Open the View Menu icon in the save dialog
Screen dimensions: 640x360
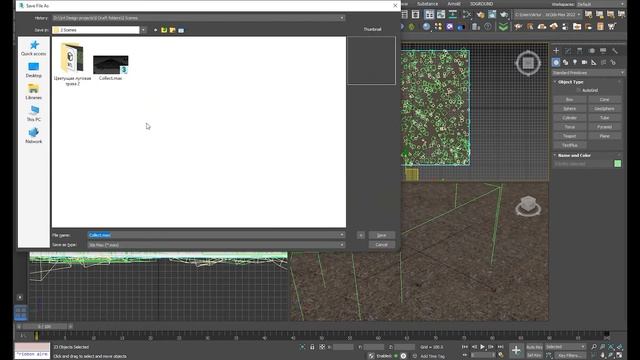click(181, 30)
